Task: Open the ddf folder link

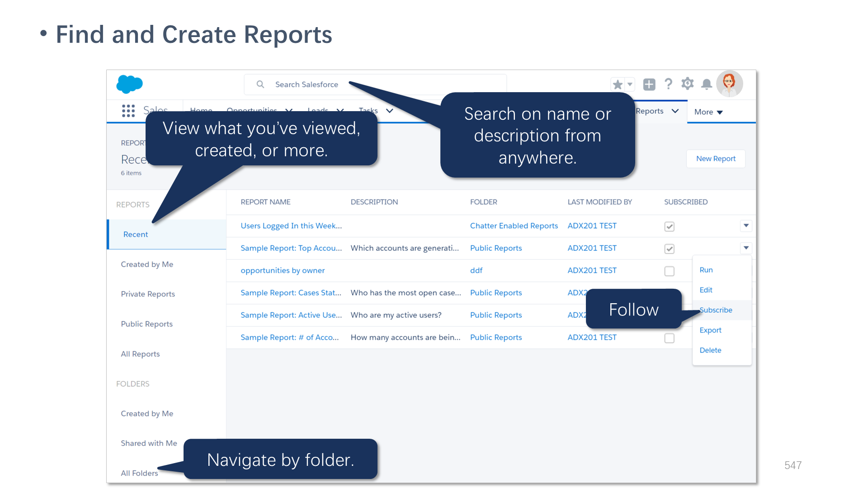Action: 476,270
